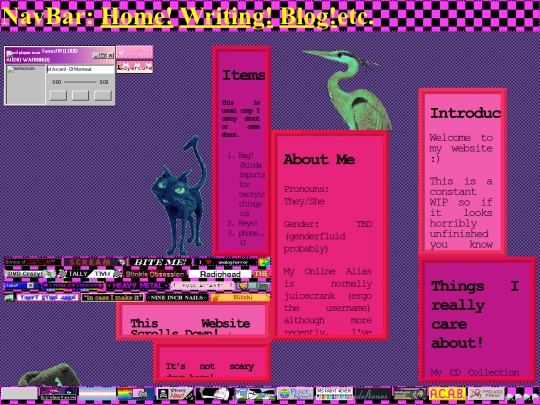
Task: Click the black cat image
Action: click(180, 196)
